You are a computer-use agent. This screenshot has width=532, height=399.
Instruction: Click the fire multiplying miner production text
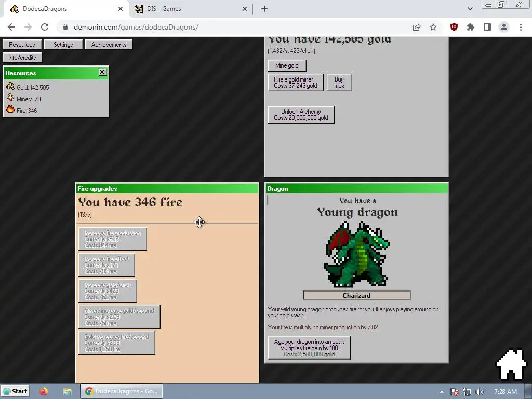pos(323,327)
